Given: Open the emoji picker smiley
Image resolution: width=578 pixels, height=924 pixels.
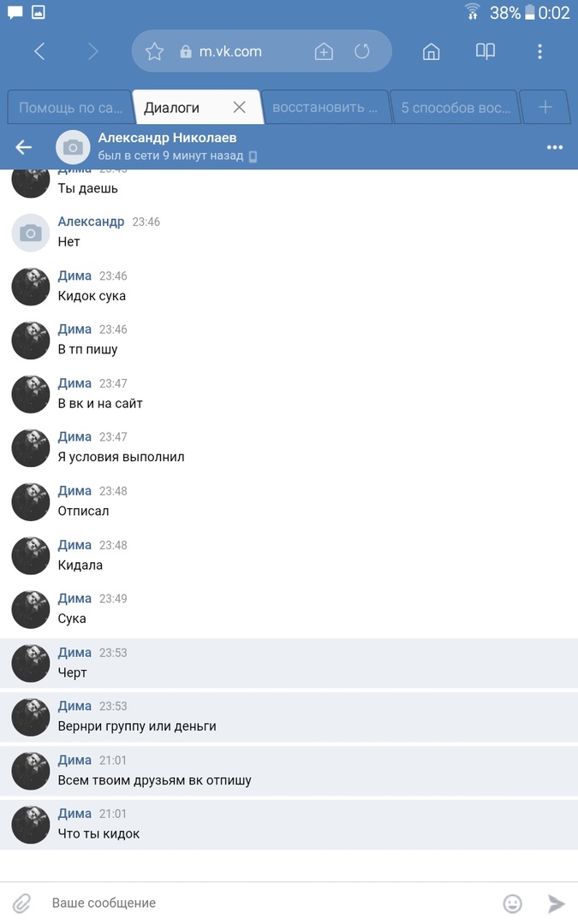Looking at the screenshot, I should 513,903.
